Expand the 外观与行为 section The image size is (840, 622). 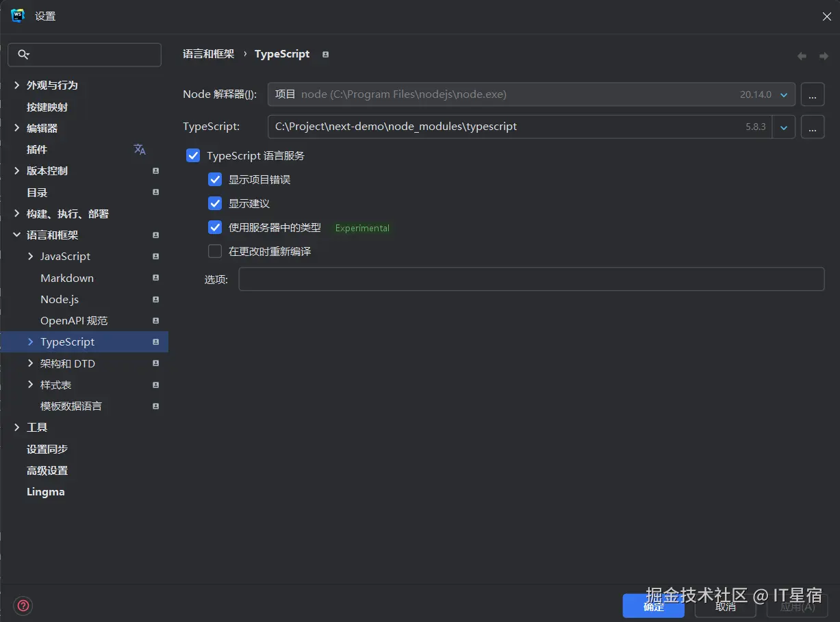click(x=17, y=85)
